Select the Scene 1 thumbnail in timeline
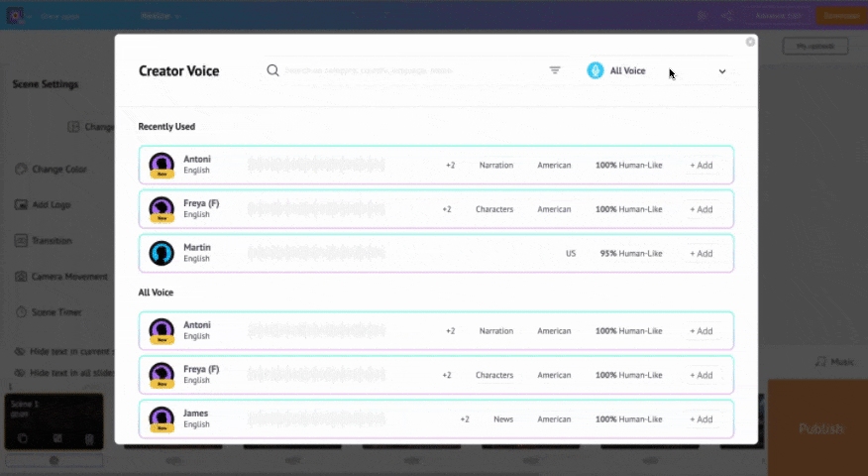The width and height of the screenshot is (868, 476). coord(54,421)
